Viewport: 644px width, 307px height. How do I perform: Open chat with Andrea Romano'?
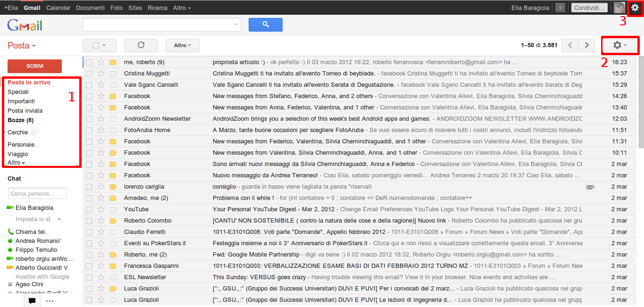(x=38, y=241)
